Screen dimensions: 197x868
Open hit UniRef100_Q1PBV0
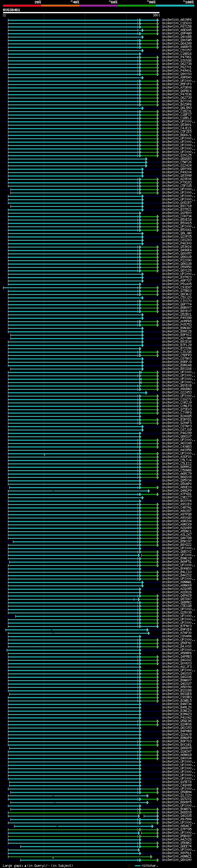(177, 213)
